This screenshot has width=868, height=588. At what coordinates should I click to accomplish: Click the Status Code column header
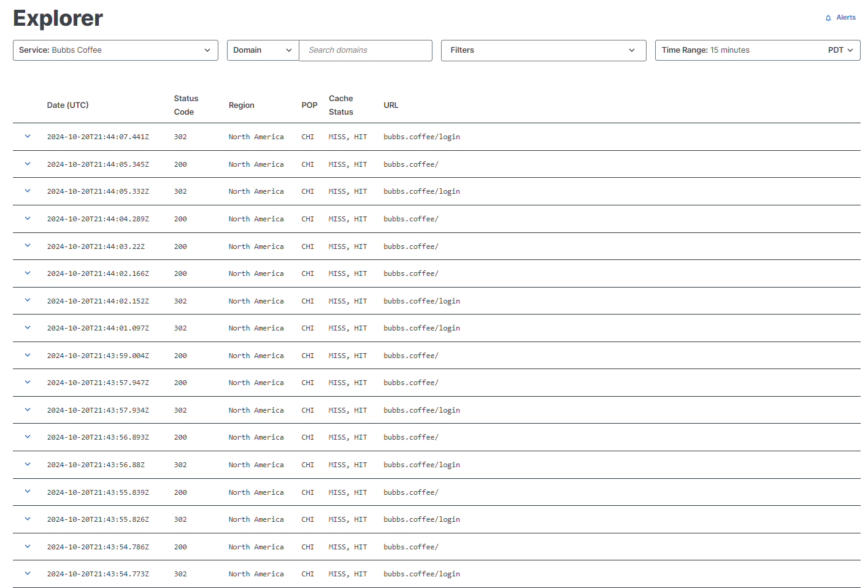coord(186,105)
